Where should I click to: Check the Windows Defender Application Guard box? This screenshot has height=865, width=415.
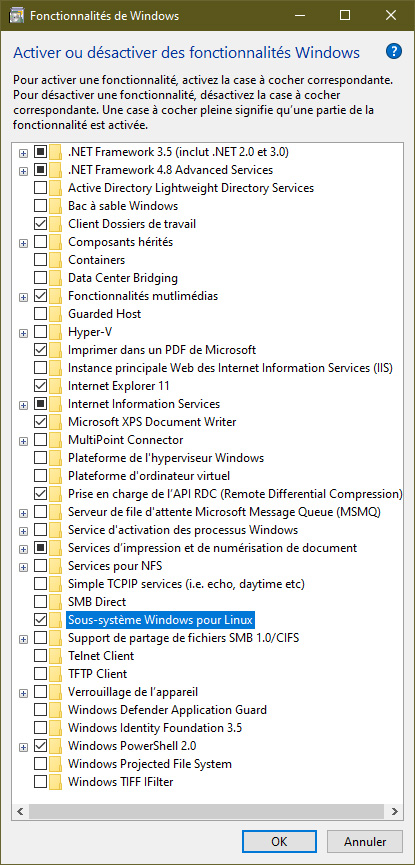click(x=40, y=710)
